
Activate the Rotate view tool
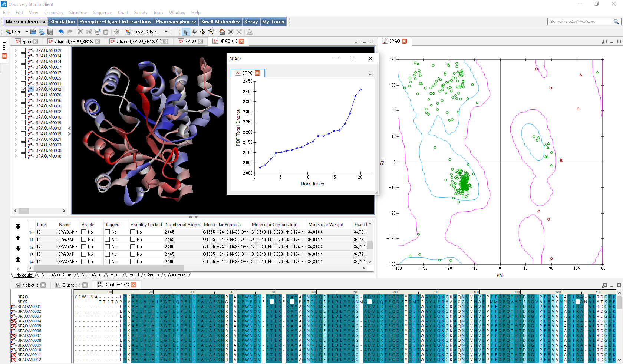click(x=194, y=32)
